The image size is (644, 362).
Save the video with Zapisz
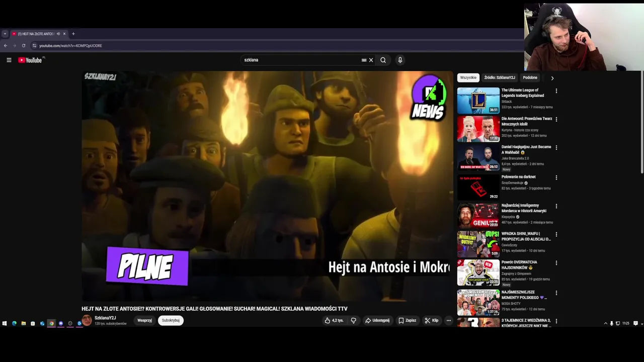[408, 320]
